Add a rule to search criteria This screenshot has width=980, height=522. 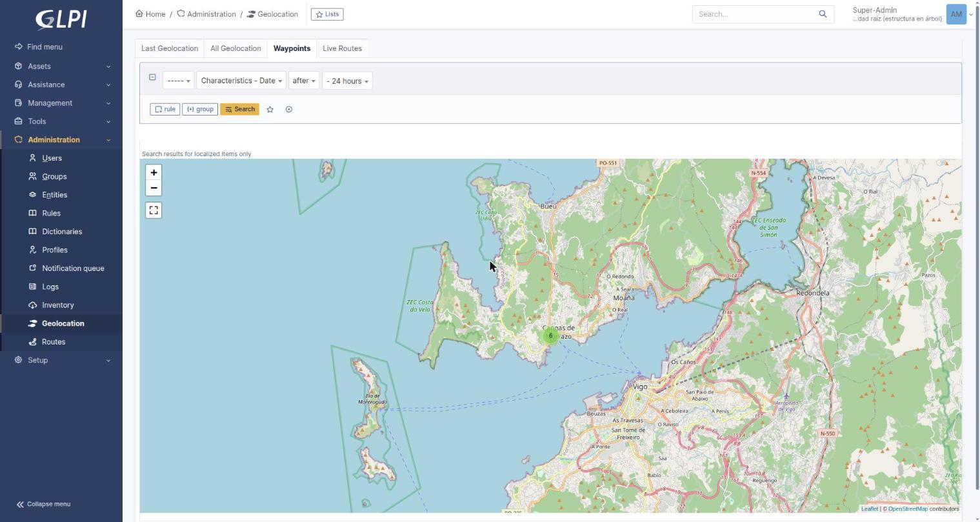165,109
